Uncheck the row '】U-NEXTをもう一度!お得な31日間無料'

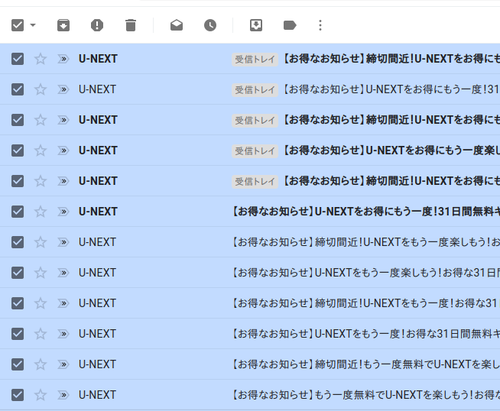click(x=17, y=334)
